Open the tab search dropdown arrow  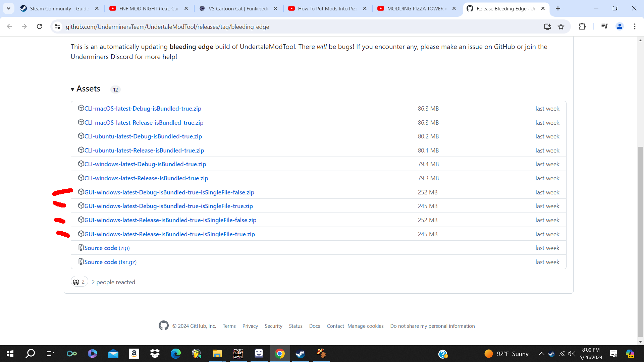point(8,8)
